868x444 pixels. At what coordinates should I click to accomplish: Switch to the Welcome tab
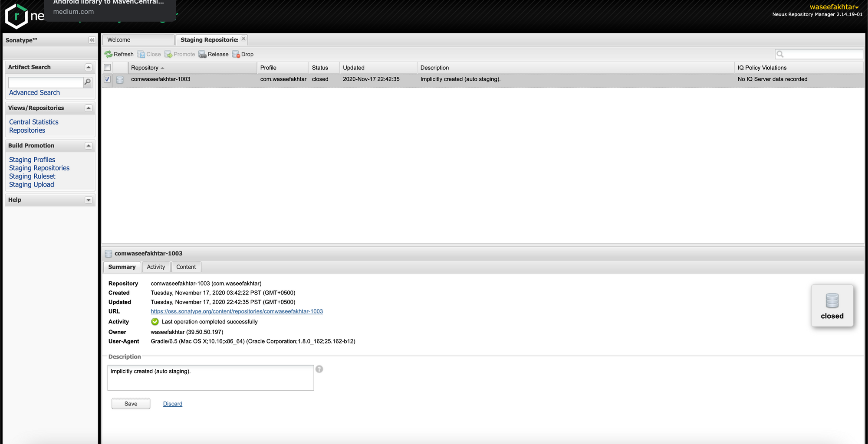tap(138, 40)
